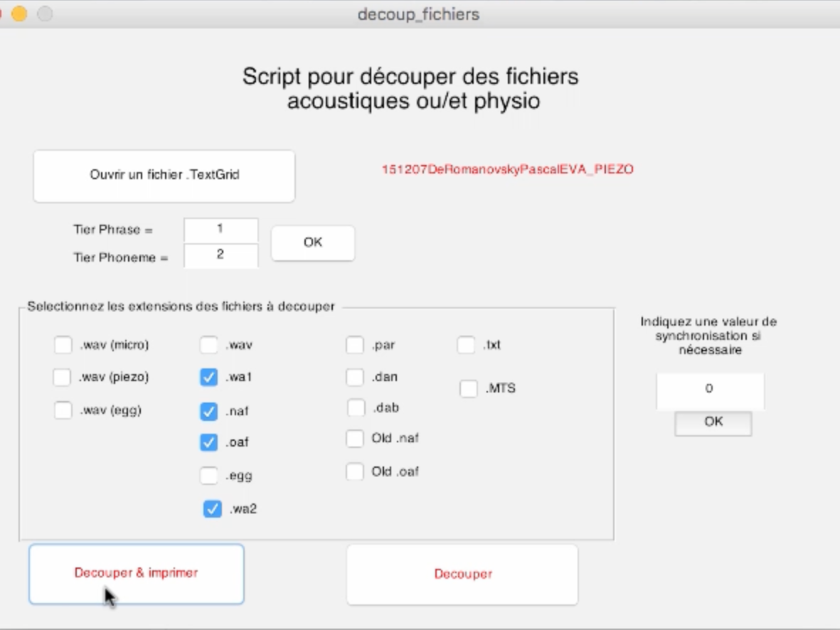Uncheck the .wa2 checkbox
Image resolution: width=840 pixels, height=630 pixels.
point(212,509)
